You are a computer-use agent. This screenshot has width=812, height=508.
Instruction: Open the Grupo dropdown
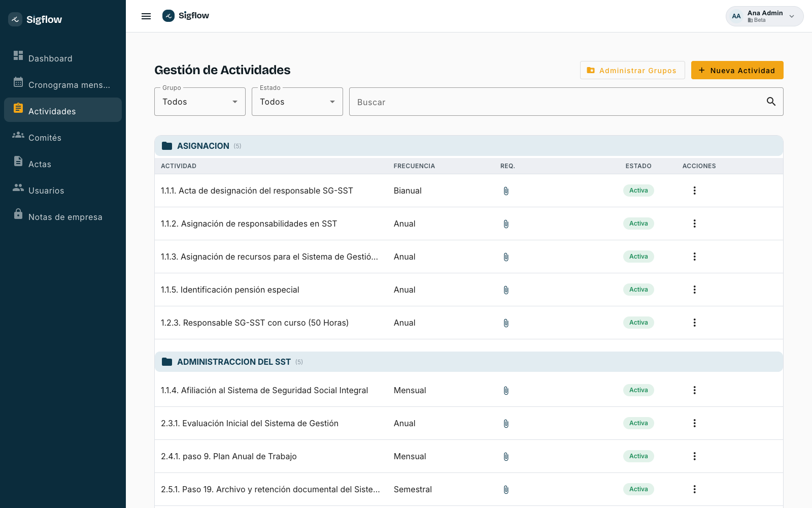pos(200,102)
